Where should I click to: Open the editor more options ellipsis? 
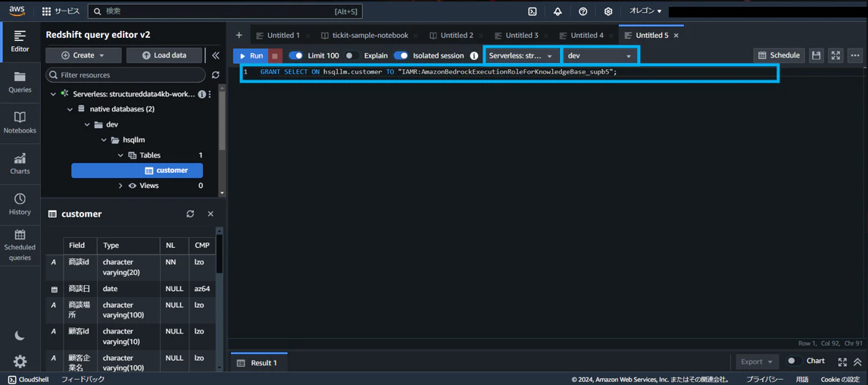856,55
